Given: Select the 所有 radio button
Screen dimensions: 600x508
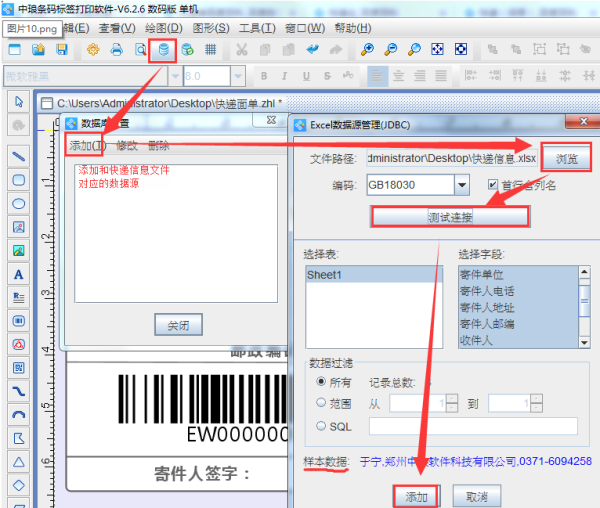Looking at the screenshot, I should coord(321,381).
